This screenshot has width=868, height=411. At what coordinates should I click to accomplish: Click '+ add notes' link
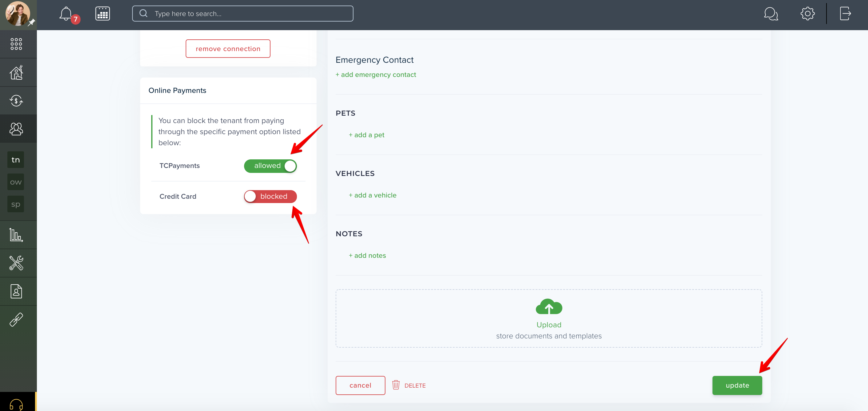[367, 256]
